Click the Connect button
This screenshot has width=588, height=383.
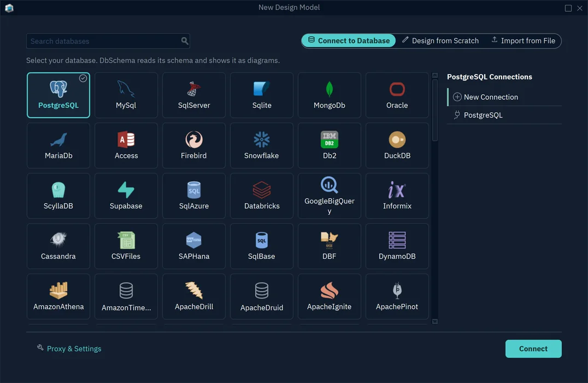click(533, 349)
